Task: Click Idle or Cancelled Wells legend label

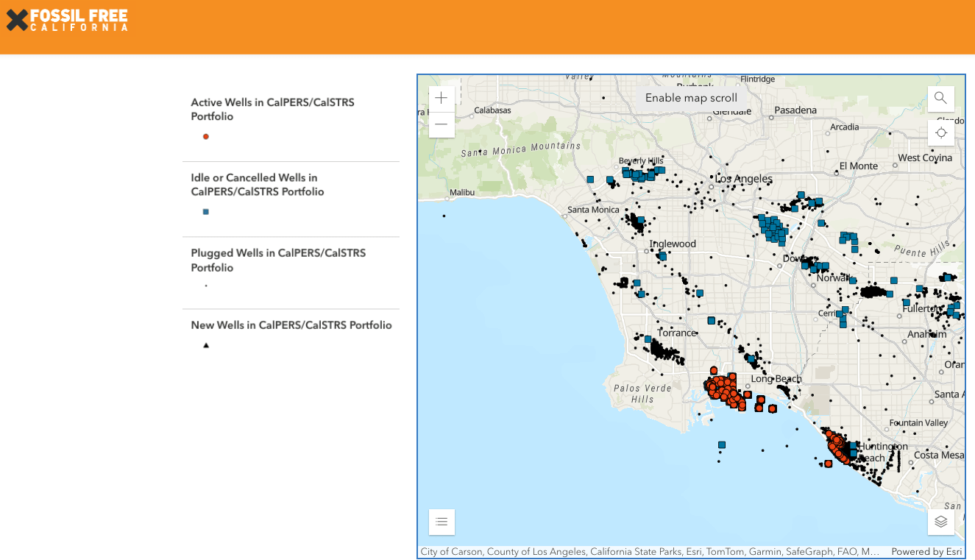Action: click(x=258, y=185)
